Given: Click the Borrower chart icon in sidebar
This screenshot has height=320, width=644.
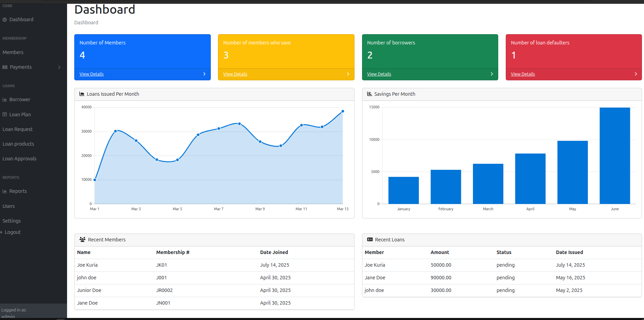Looking at the screenshot, I should coord(5,99).
